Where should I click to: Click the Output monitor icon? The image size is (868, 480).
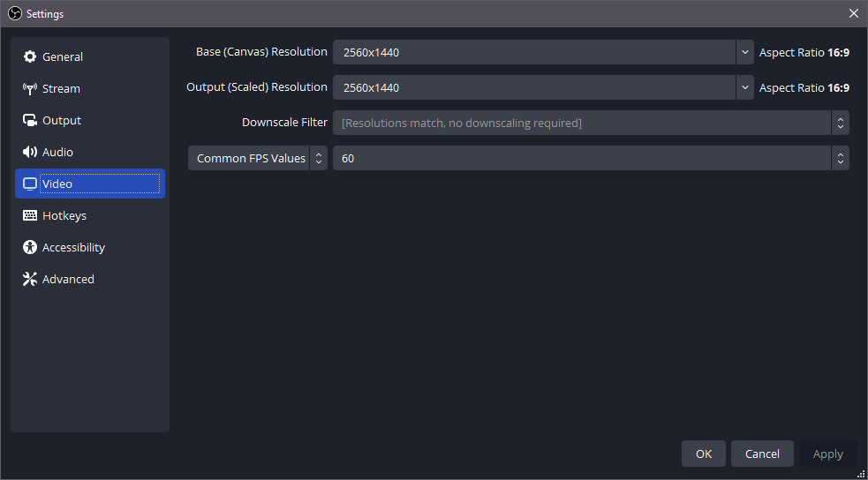[x=30, y=121]
